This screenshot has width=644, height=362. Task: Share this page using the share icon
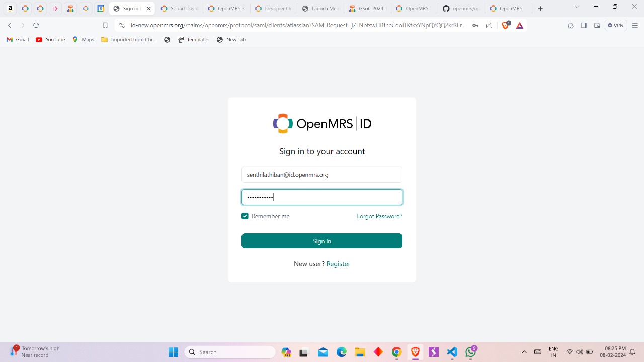[489, 25]
